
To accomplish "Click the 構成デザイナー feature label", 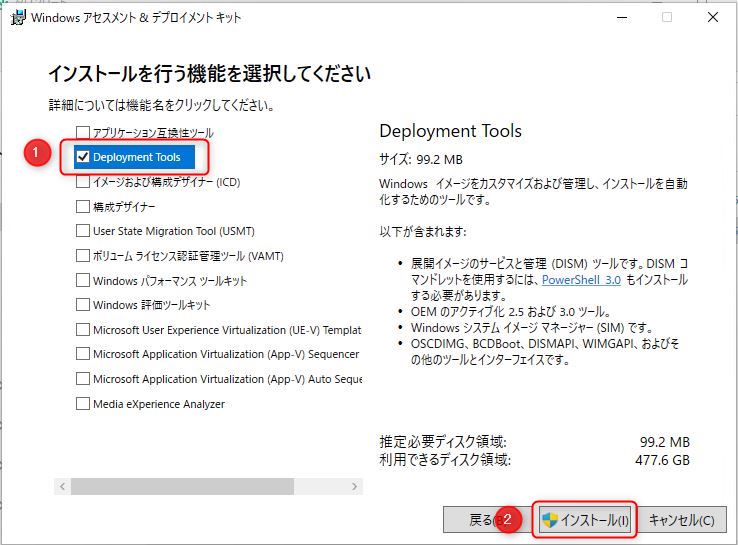I will click(x=124, y=207).
